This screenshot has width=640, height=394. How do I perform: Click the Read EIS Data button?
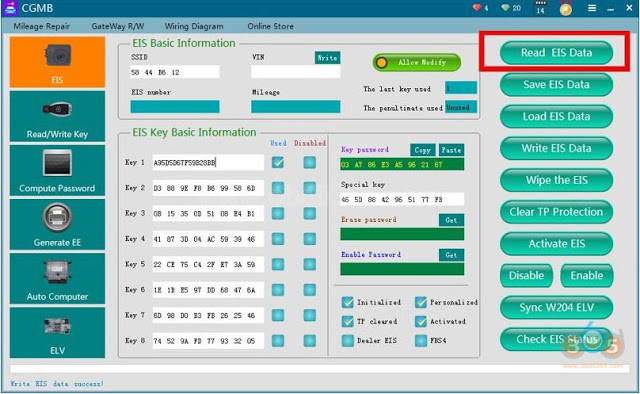(x=556, y=53)
